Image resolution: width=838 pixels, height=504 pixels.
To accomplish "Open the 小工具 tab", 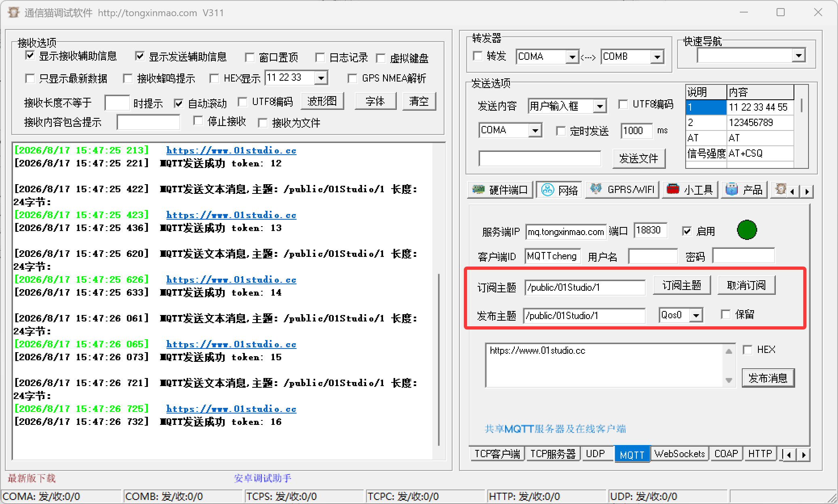I will (x=690, y=190).
